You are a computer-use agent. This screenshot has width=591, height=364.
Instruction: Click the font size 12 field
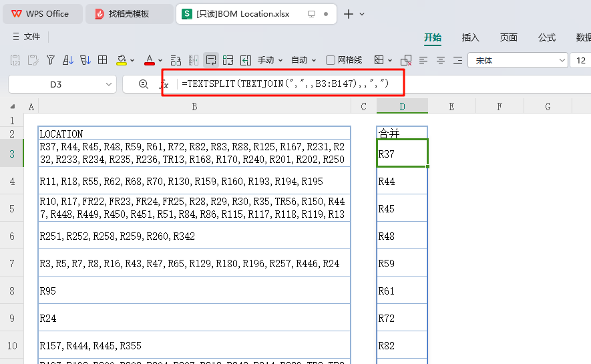point(581,60)
